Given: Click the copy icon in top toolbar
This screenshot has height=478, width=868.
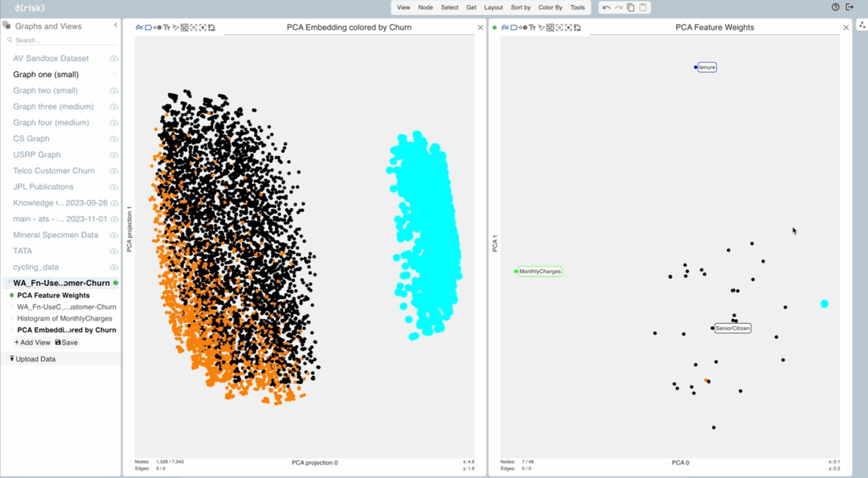Looking at the screenshot, I should tap(631, 7).
